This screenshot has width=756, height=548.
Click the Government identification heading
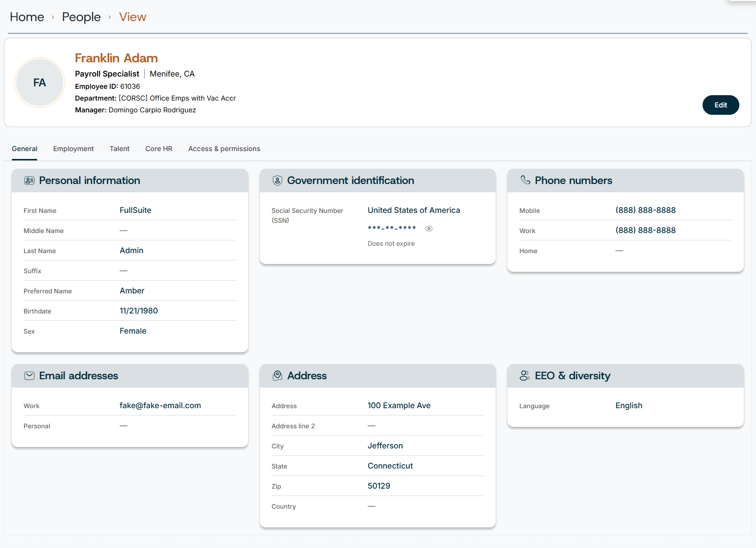pos(351,181)
